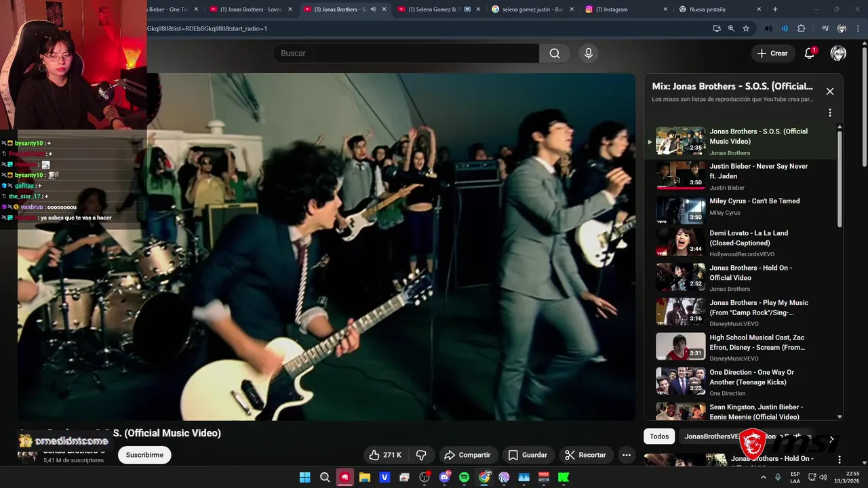
Task: Bookmark this page with star icon
Action: click(746, 28)
